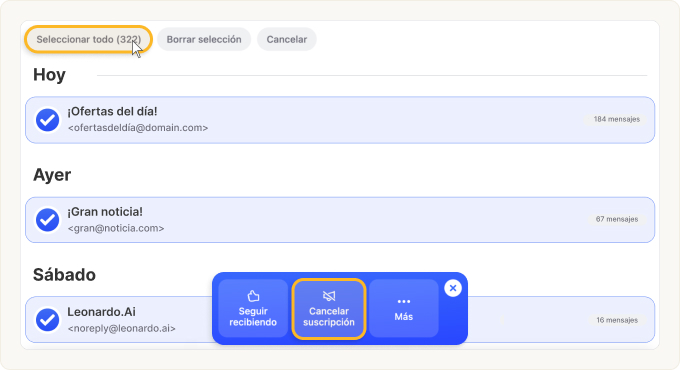Screen dimensions: 680x370
Task: Click the crossed megaphone icon for unsubscribing
Action: (x=329, y=296)
